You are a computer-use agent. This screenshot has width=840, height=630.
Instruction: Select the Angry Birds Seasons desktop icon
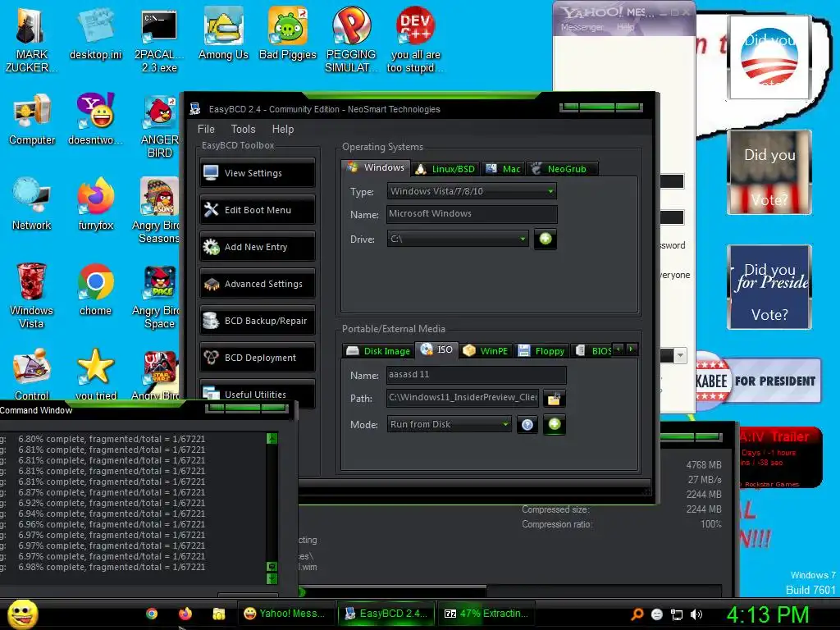[157, 210]
